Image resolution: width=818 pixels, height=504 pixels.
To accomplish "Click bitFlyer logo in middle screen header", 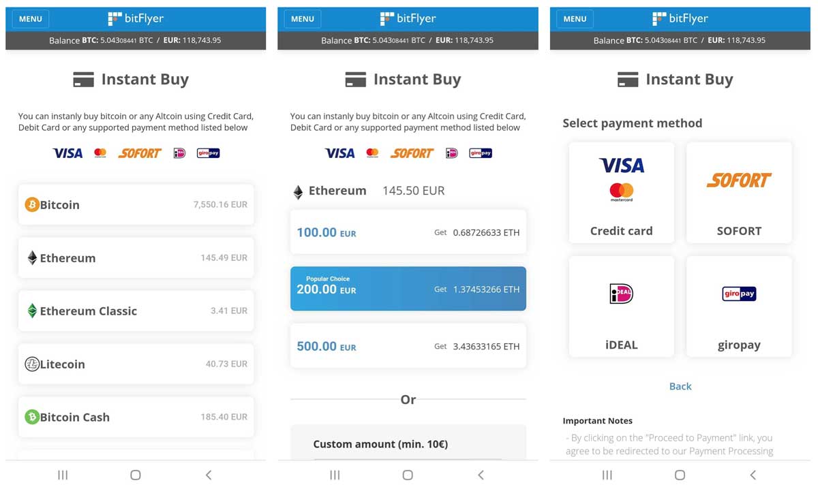I will [408, 19].
